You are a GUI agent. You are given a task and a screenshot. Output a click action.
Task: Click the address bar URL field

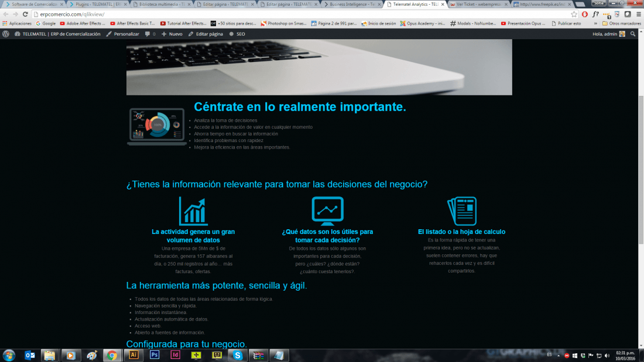(x=302, y=15)
